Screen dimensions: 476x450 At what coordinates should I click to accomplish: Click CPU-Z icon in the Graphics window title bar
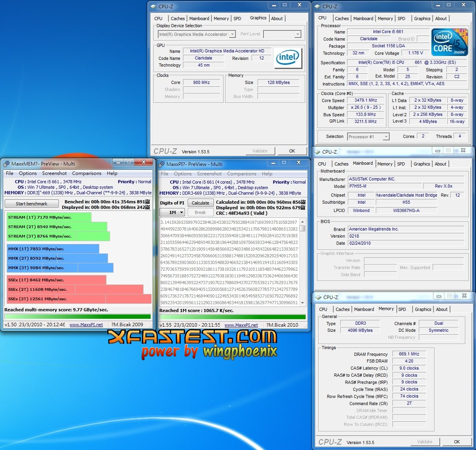(x=153, y=6)
